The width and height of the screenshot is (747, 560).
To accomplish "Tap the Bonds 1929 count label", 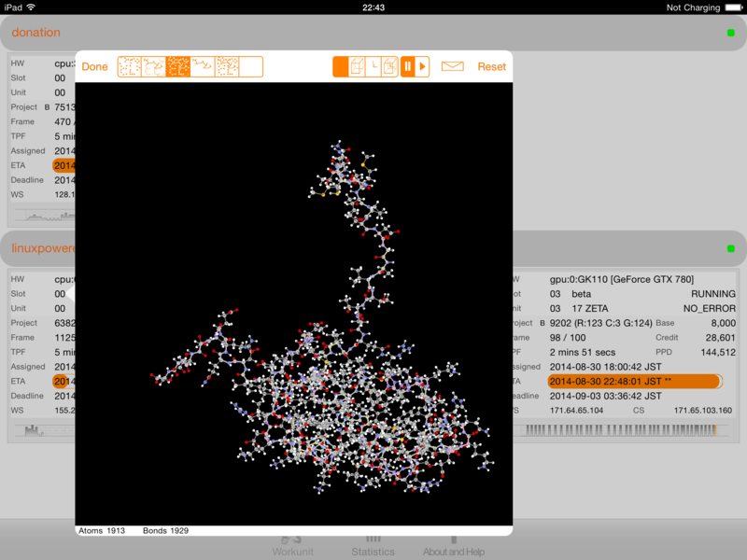I will click(x=165, y=530).
